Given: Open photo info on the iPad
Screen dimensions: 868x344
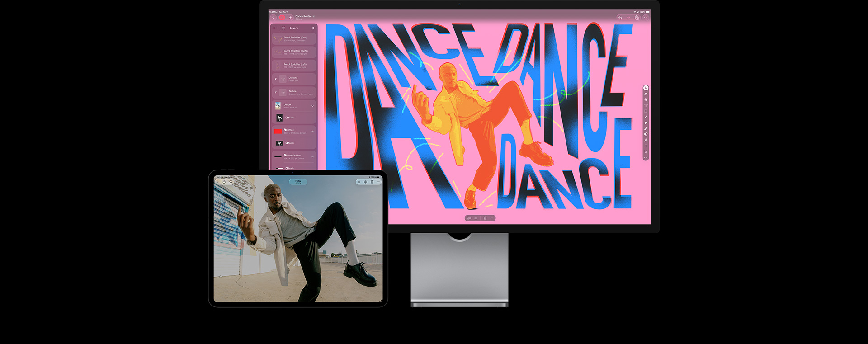Looking at the screenshot, I should (365, 182).
